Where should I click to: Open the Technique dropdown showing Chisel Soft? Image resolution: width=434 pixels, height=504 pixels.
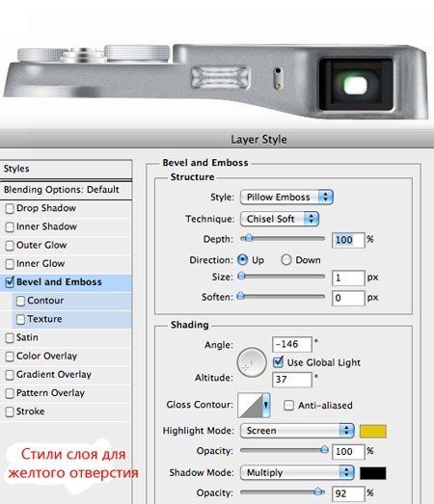tap(280, 219)
